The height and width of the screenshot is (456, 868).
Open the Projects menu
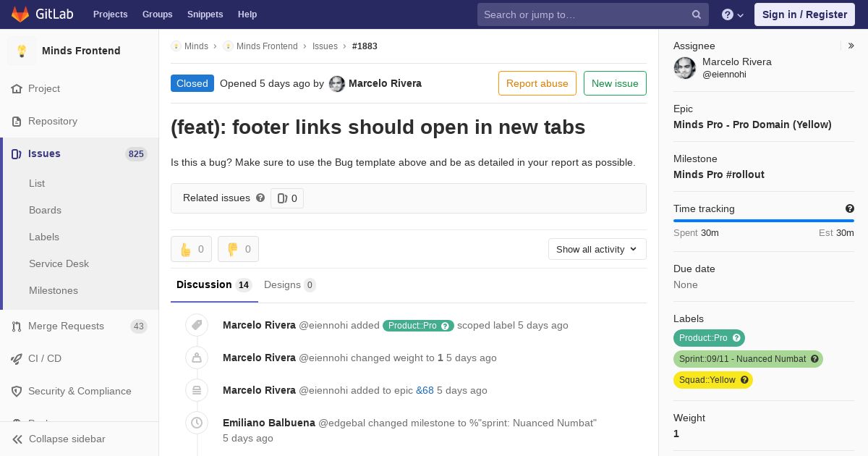tap(111, 14)
